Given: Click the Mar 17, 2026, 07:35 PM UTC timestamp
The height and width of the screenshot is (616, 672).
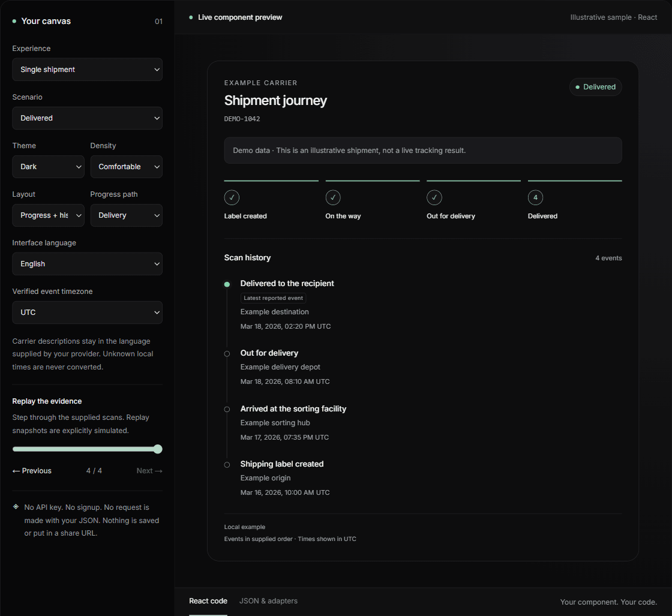Looking at the screenshot, I should point(284,437).
